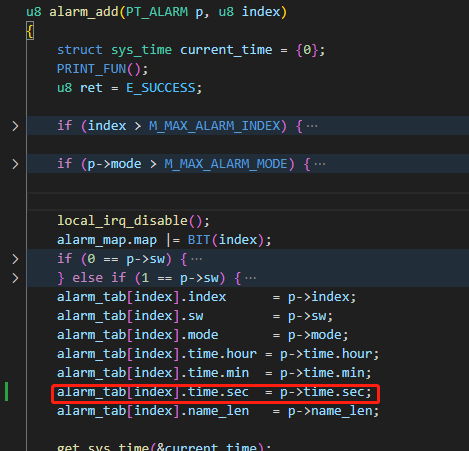Click '.time.sec' field of alarm_tab
Screen dimensions: 469x451
215,392
